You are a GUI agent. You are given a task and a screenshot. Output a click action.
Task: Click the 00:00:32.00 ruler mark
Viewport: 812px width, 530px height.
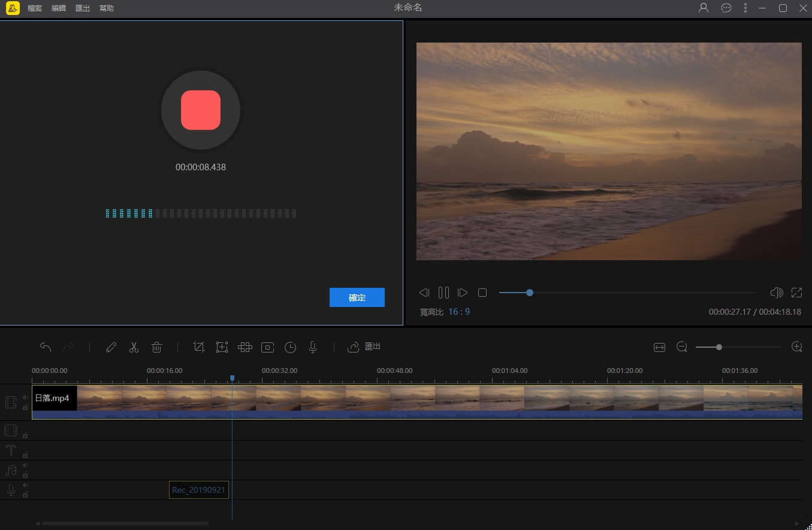pyautogui.click(x=280, y=371)
